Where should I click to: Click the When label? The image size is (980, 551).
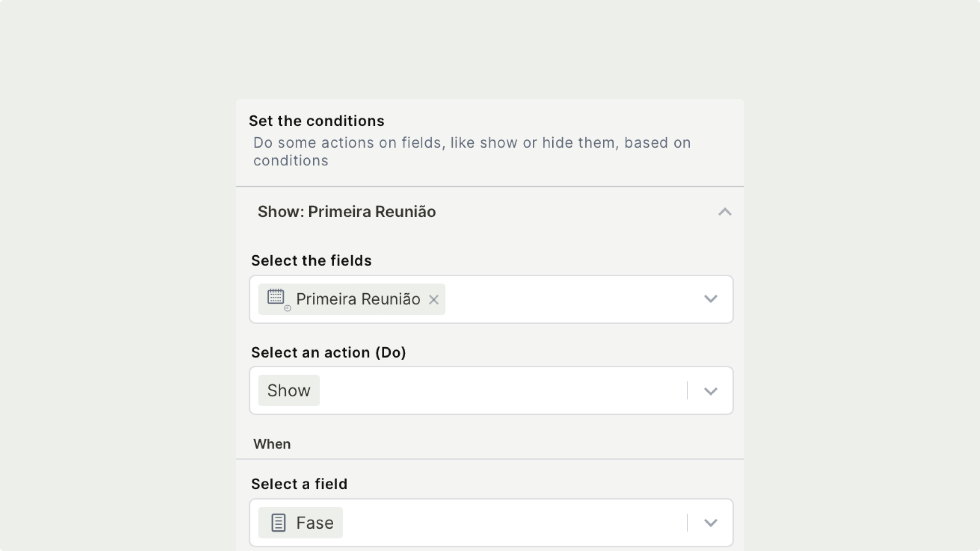272,444
